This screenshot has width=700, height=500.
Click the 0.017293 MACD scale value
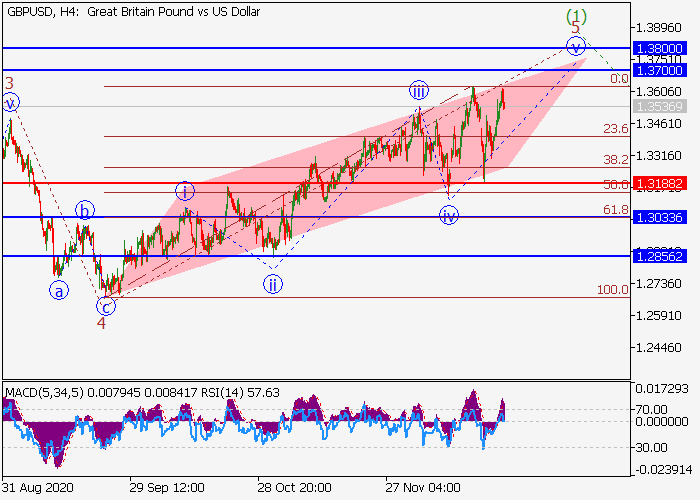(662, 389)
